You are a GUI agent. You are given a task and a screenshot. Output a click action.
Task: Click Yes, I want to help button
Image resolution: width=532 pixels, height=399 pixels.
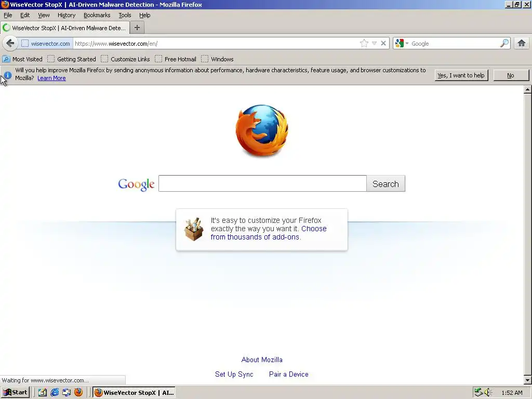[x=461, y=75]
